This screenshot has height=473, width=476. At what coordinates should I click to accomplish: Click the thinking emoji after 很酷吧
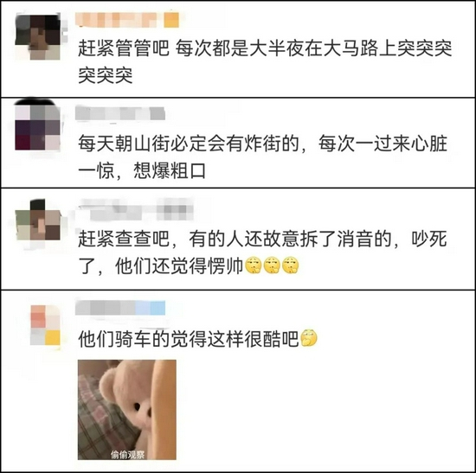click(309, 338)
